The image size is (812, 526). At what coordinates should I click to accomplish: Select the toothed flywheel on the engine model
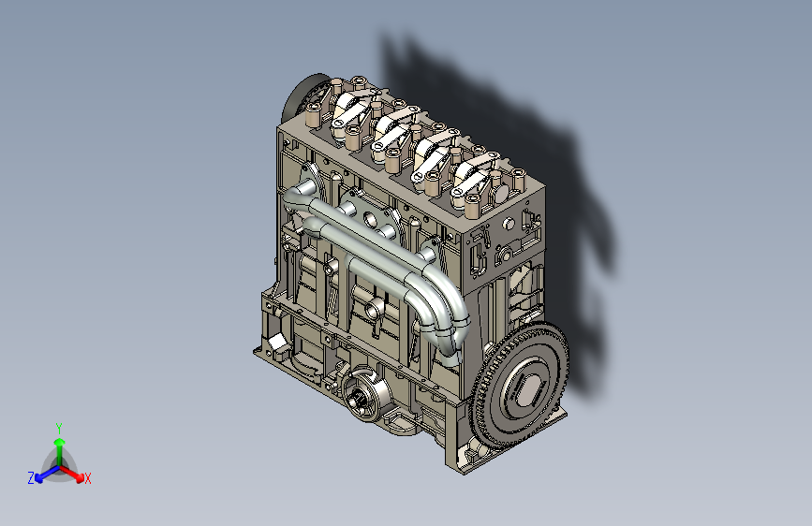click(521, 386)
